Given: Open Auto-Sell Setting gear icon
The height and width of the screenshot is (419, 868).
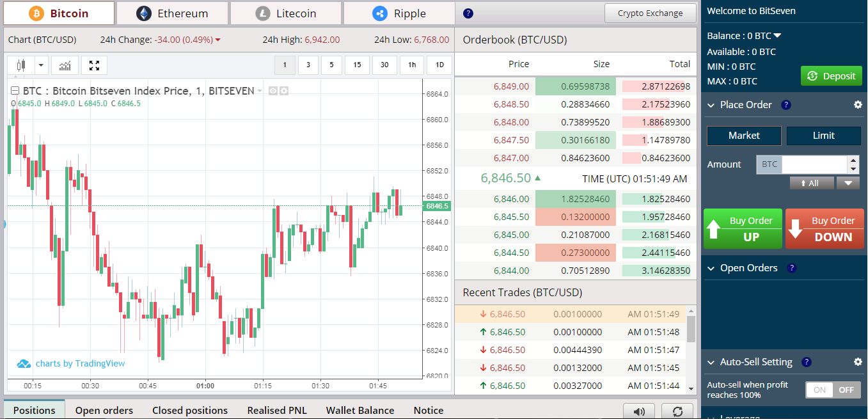Looking at the screenshot, I should [858, 362].
